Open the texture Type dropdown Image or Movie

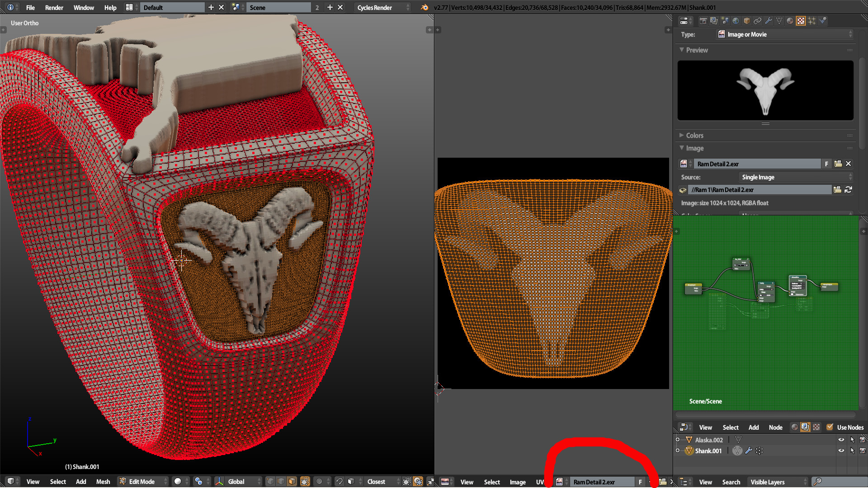coord(785,34)
